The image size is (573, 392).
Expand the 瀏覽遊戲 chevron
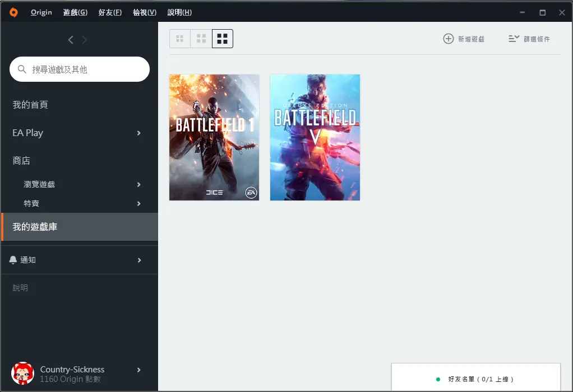[139, 185]
